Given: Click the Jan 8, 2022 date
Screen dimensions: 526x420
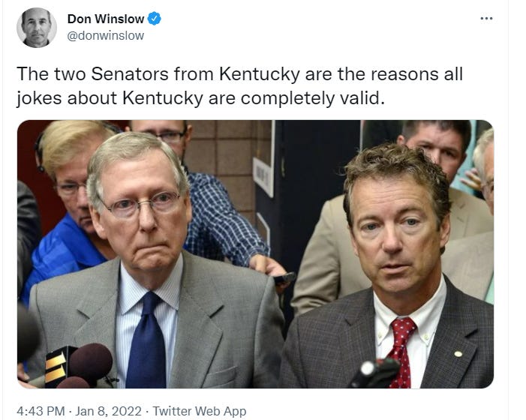Looking at the screenshot, I should [108, 411].
